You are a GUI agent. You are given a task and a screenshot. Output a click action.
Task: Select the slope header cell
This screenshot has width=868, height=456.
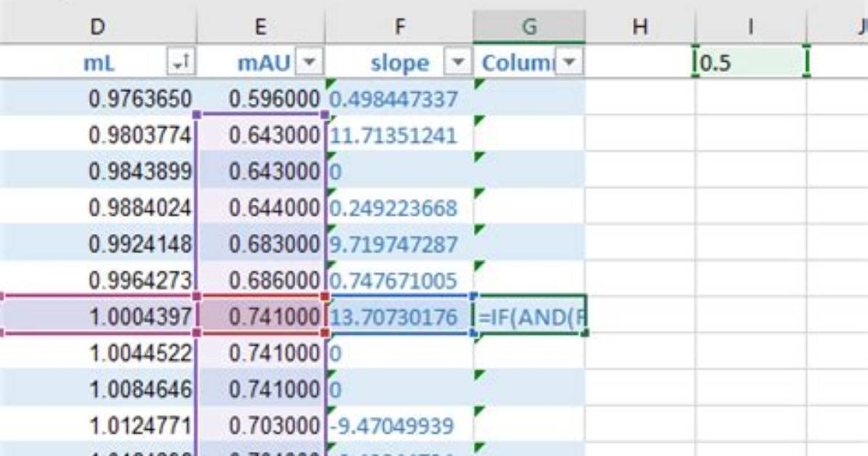(x=399, y=62)
